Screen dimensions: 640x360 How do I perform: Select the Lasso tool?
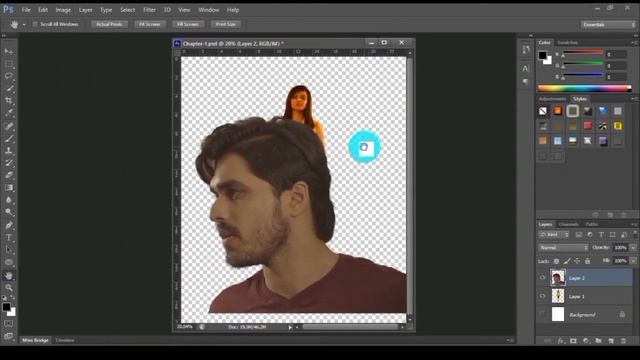point(9,76)
